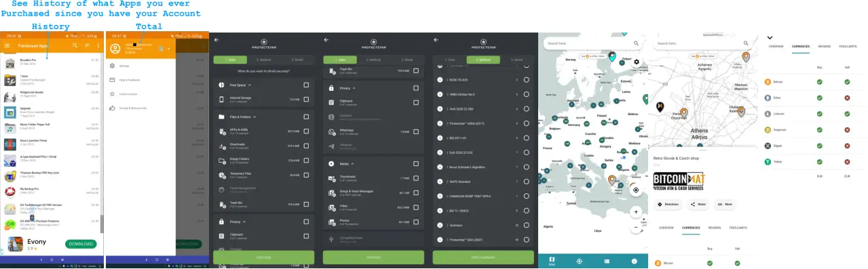Collapse the Free Space section
Viewport: 868px width, 269px height.
(249, 85)
